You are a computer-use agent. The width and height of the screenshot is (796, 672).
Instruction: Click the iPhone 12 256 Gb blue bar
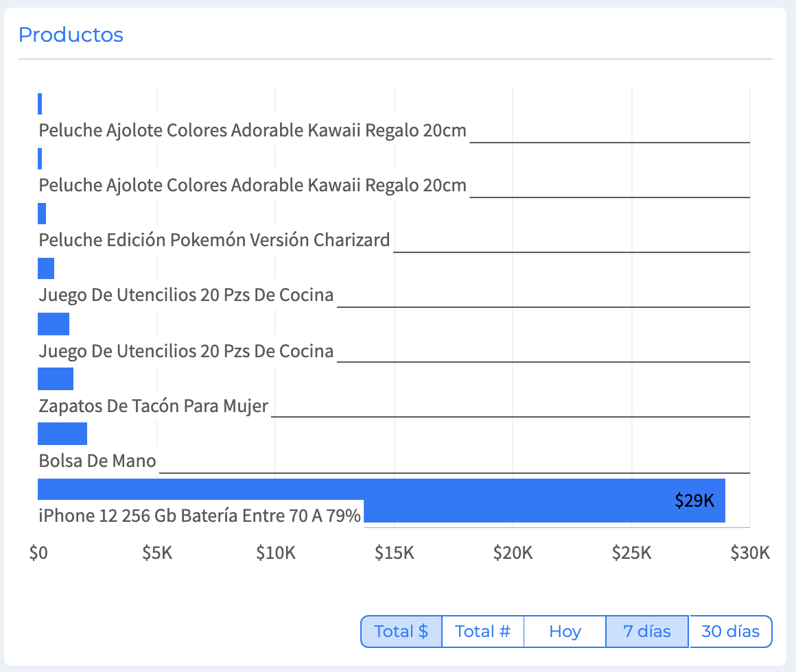coord(382,490)
